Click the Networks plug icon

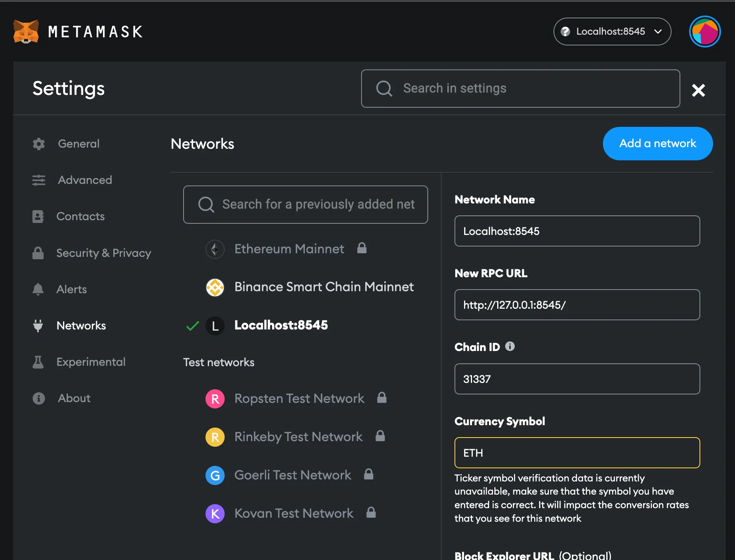tap(38, 326)
